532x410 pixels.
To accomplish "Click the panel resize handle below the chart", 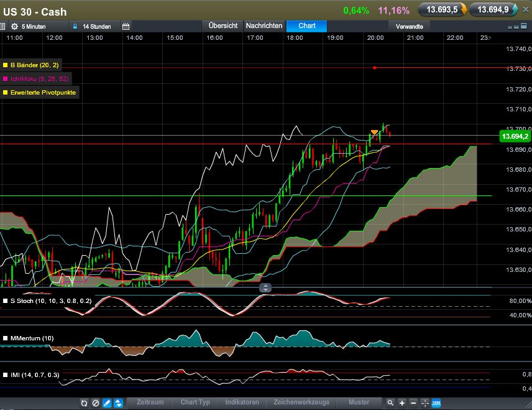I will pyautogui.click(x=265, y=287).
